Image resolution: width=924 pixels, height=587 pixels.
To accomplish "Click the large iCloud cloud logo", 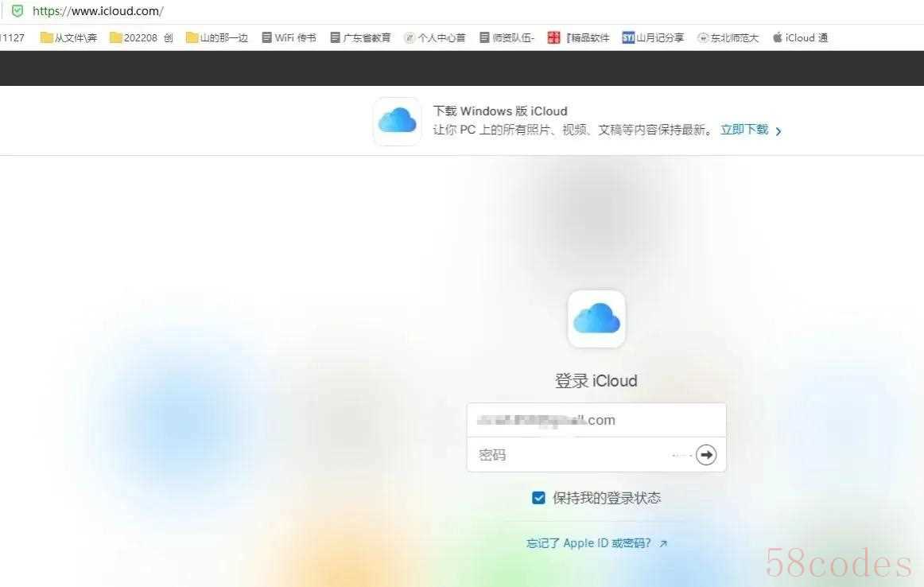I will click(x=596, y=318).
